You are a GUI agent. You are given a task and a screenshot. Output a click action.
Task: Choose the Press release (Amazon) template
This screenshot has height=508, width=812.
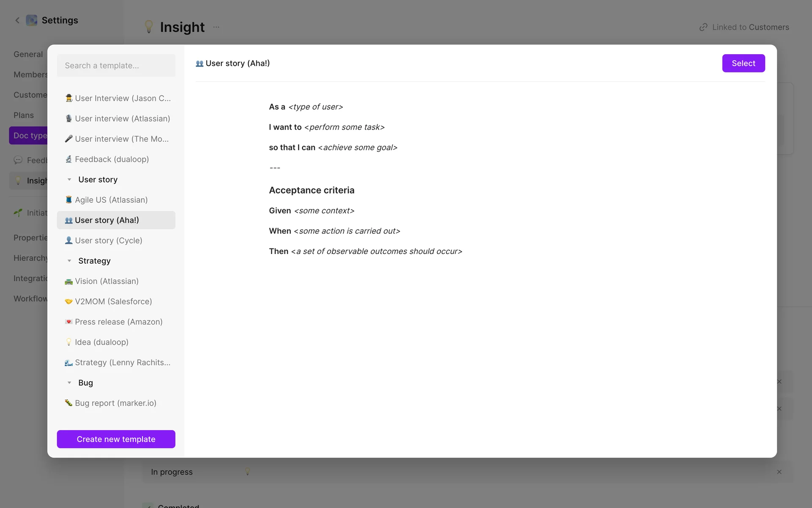118,322
